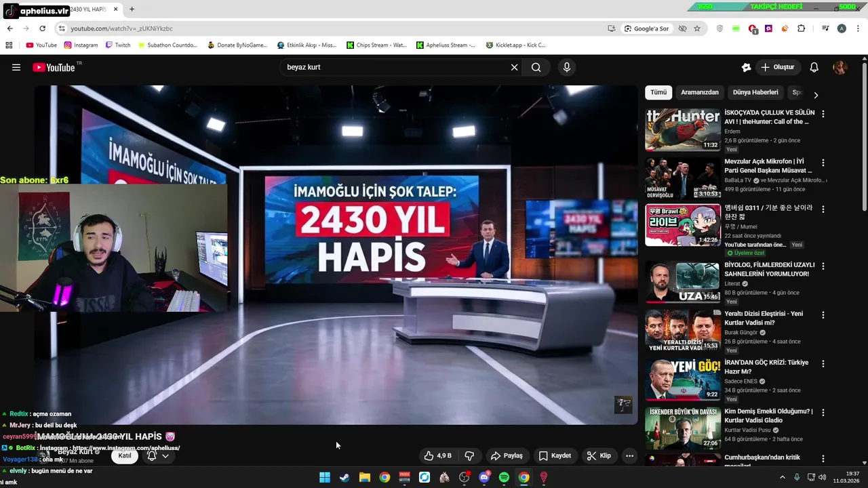Image resolution: width=868 pixels, height=488 pixels.
Task: Open Spotify from the taskbar
Action: [x=504, y=477]
